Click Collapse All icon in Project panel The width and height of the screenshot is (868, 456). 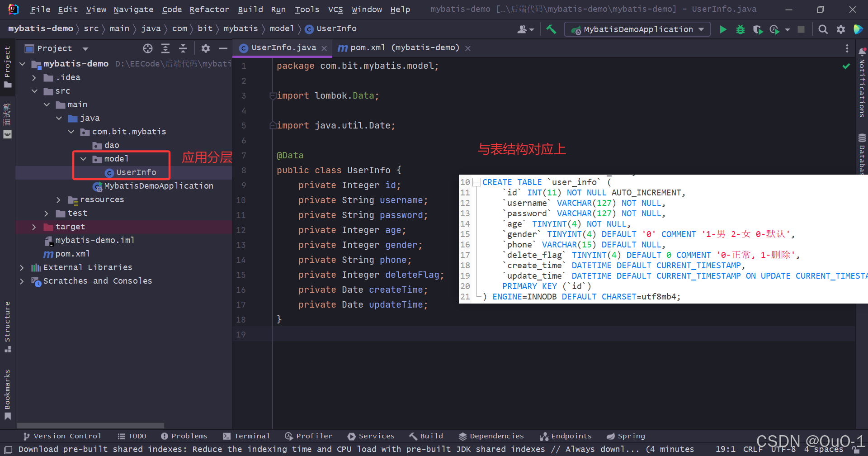click(183, 48)
